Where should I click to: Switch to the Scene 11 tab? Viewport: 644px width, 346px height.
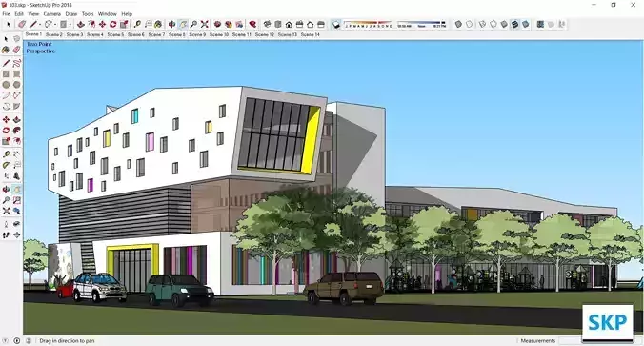click(x=242, y=34)
